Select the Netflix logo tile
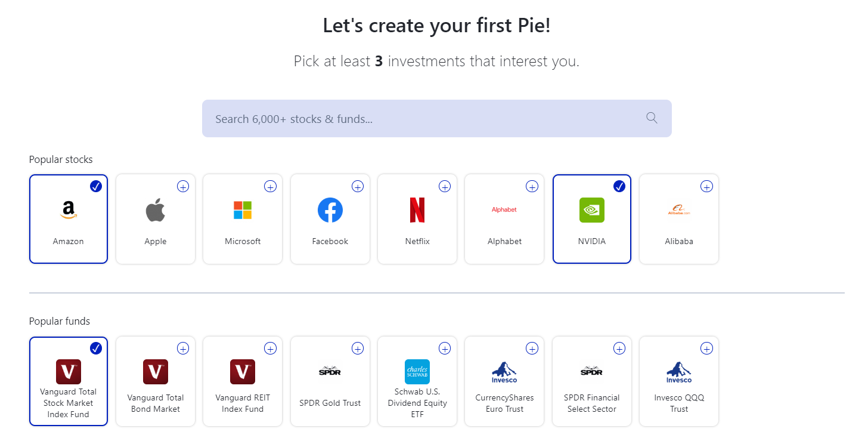Image resolution: width=868 pixels, height=447 pixels. pos(417,210)
